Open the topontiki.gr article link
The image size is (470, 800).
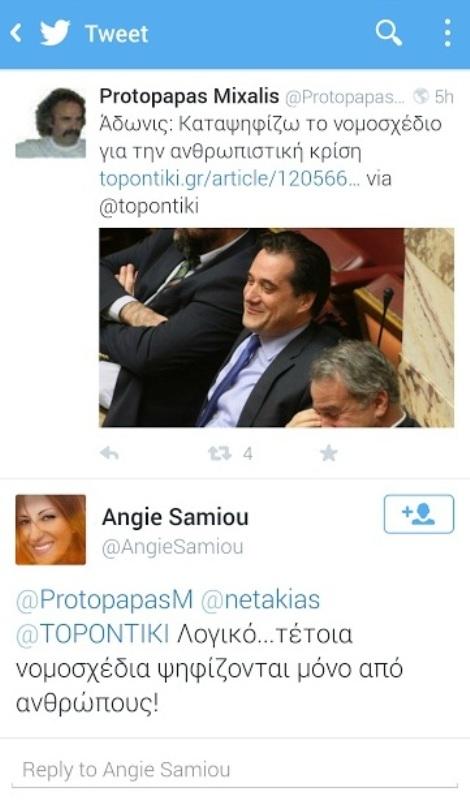(x=230, y=179)
